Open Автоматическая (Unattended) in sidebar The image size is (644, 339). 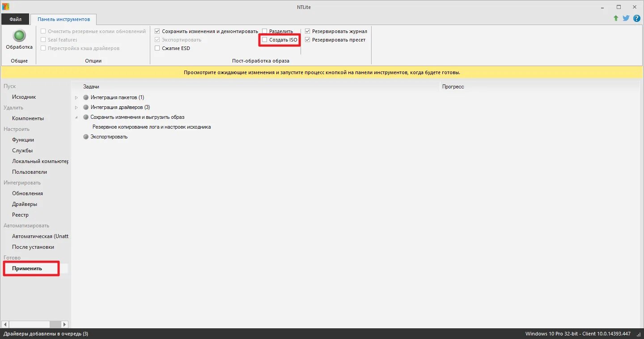coord(40,236)
